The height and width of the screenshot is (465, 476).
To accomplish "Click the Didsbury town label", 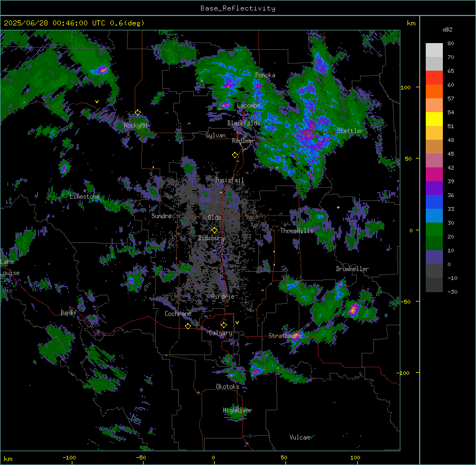I will (211, 238).
